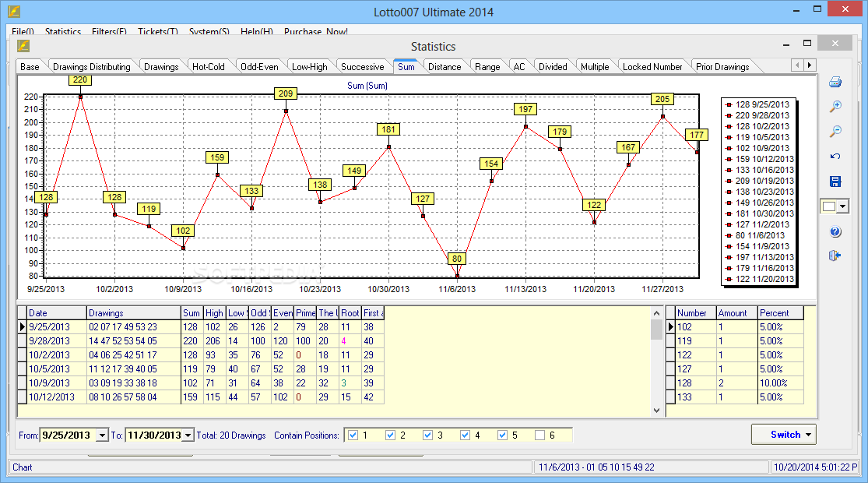Click the Sum column header
The width and height of the screenshot is (868, 483).
(192, 313)
